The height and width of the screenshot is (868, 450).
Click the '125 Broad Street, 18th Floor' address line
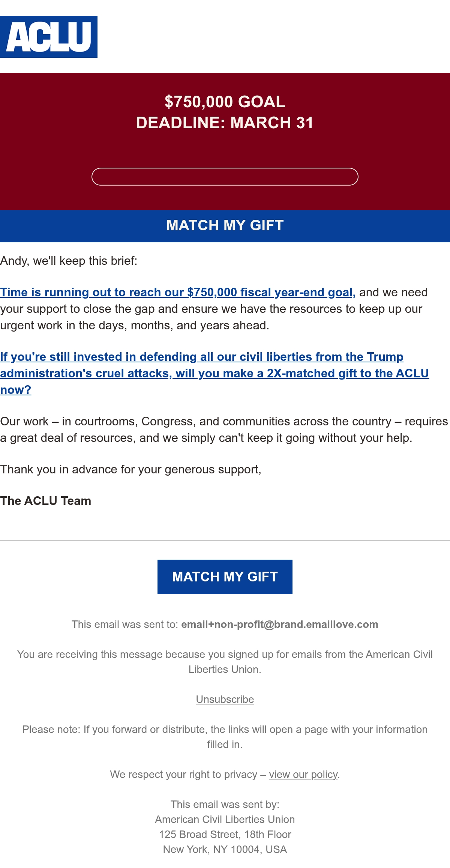(x=225, y=835)
